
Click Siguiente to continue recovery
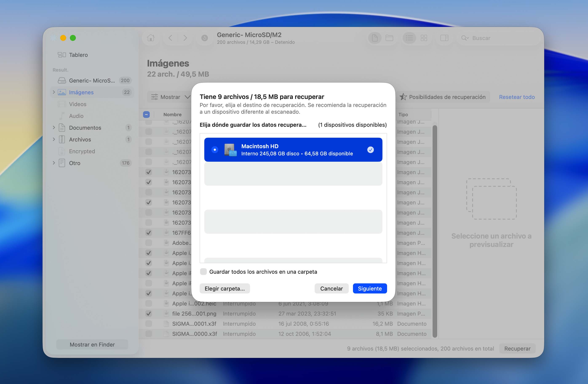tap(370, 288)
